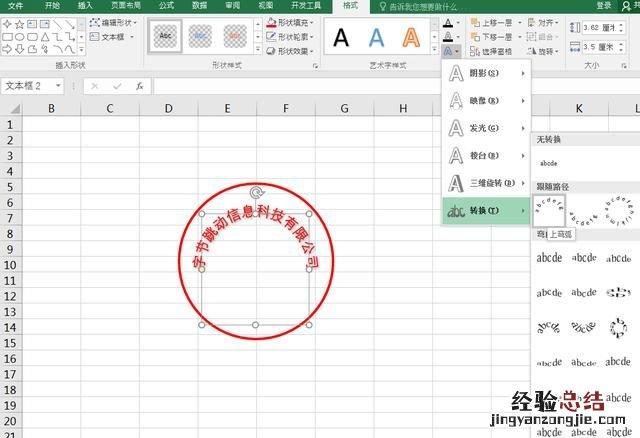
Task: Switch to the 插入 Insert tab
Action: pyautogui.click(x=85, y=6)
